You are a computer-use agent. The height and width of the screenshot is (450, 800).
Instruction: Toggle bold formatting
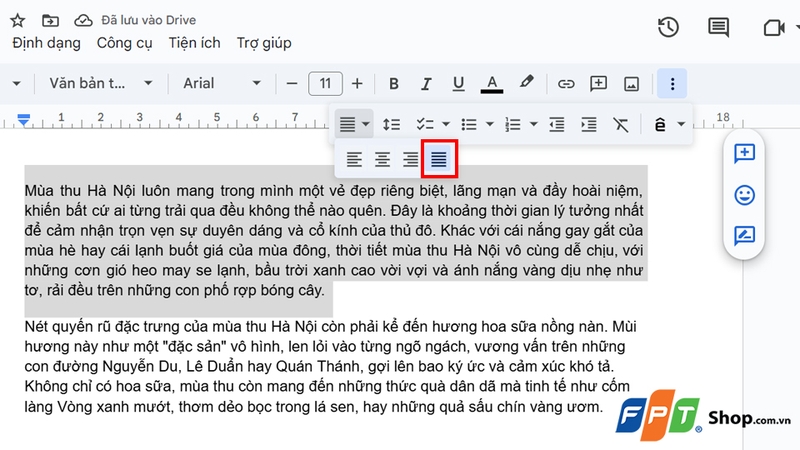coord(393,84)
